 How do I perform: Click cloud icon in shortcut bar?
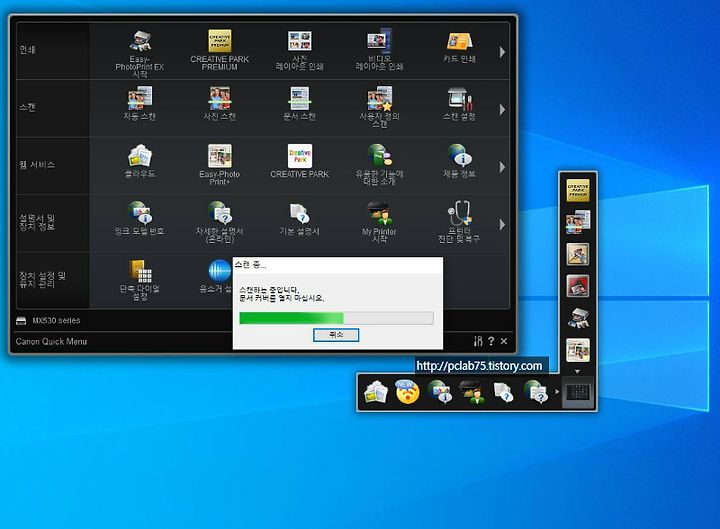[x=376, y=393]
